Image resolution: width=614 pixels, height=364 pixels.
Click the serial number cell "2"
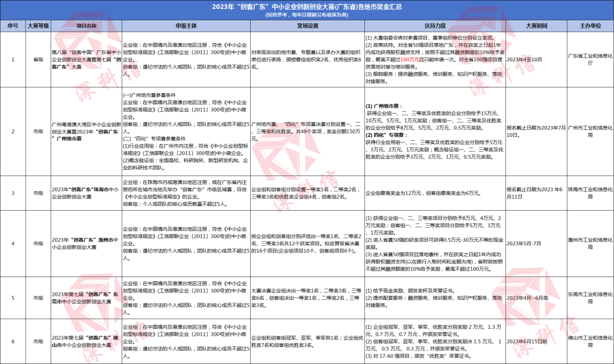13,131
